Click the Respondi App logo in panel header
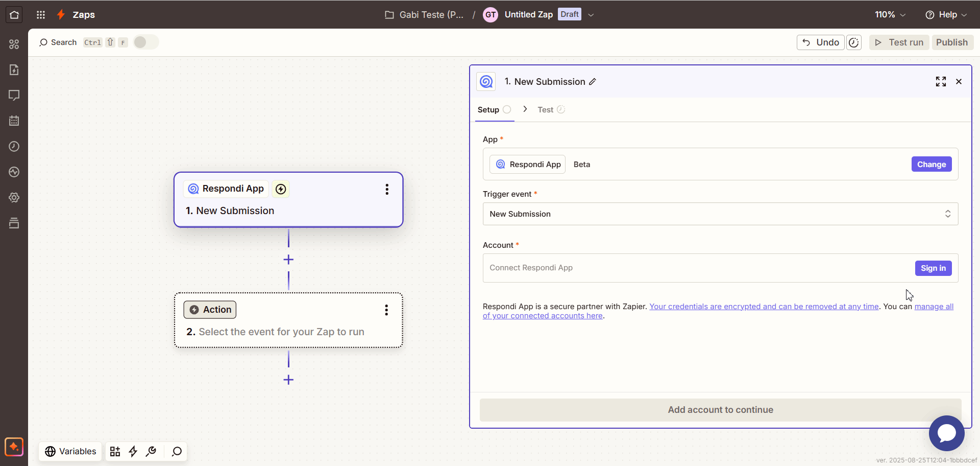Viewport: 980px width, 466px height. click(x=486, y=82)
